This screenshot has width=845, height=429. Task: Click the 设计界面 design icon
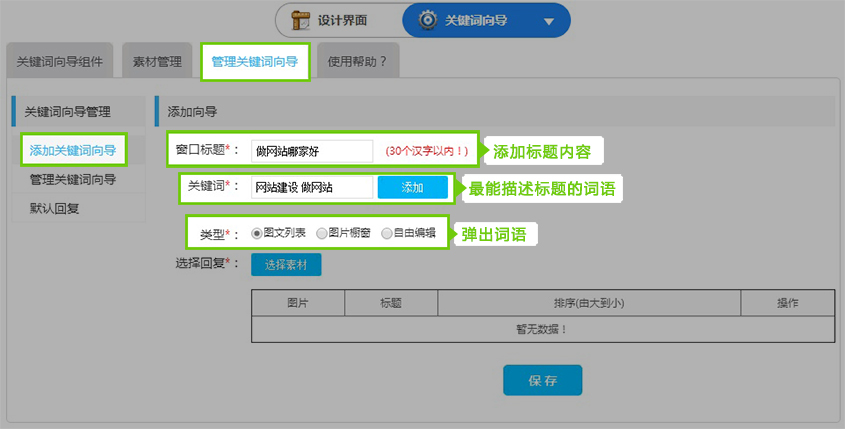tap(300, 20)
